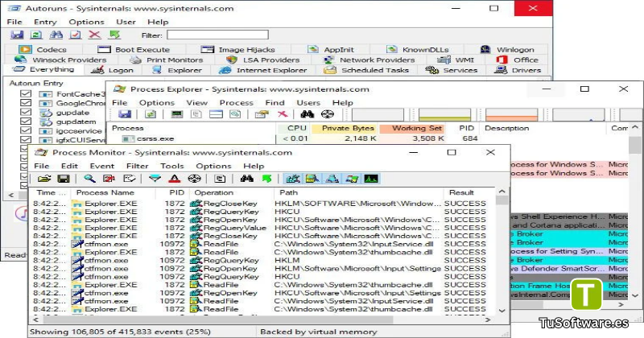
Task: Uncheck the igccservice autorun entry checkbox
Action: point(26,130)
